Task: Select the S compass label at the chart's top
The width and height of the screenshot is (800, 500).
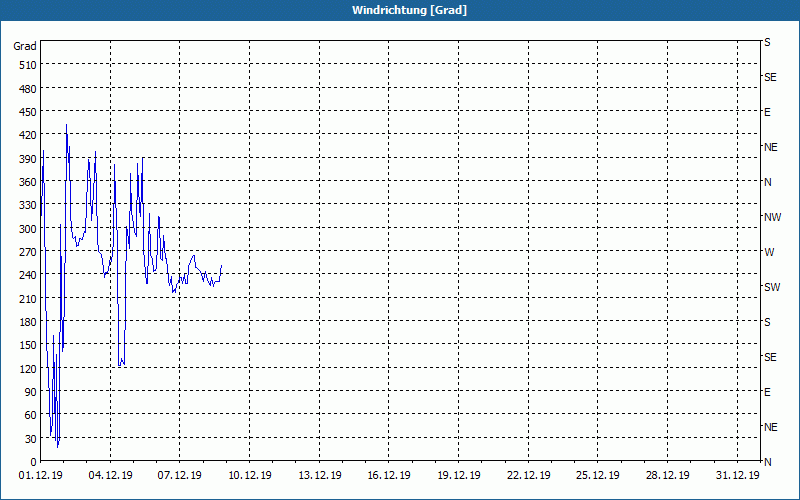Action: coord(767,42)
